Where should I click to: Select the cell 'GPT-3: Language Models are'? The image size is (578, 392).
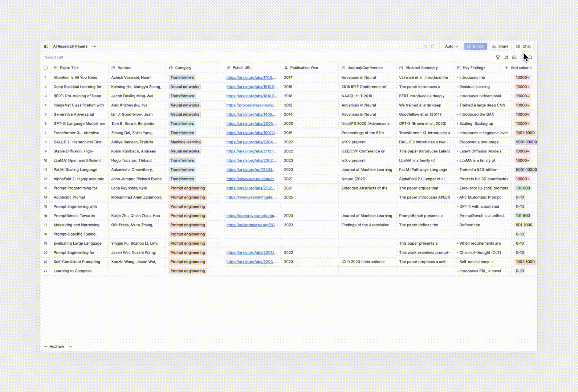tap(79, 124)
